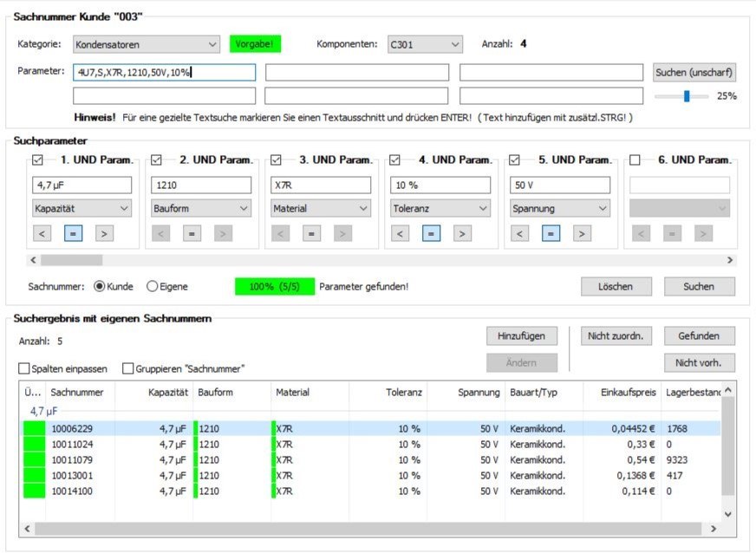This screenshot has height=553, width=756.
Task: Click Einkaufspreis column header
Action: point(622,393)
